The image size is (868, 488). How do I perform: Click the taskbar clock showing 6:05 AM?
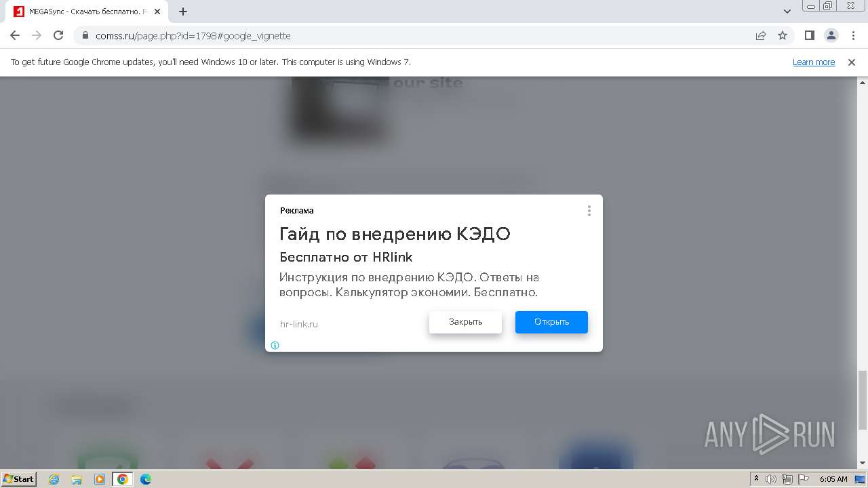833,479
